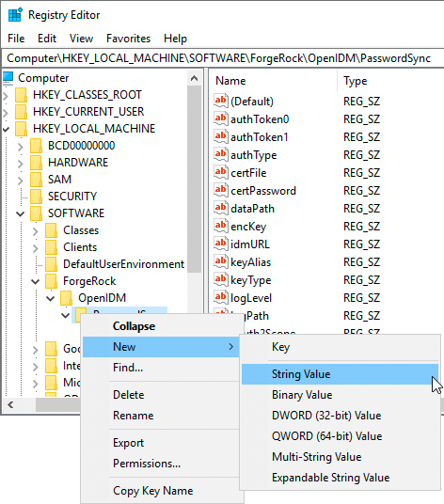Expand the Classes key
This screenshot has height=504, width=444.
point(36,231)
